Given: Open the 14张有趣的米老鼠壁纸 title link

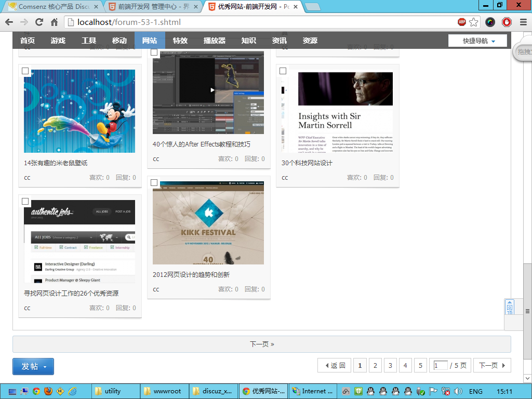Looking at the screenshot, I should point(56,163).
